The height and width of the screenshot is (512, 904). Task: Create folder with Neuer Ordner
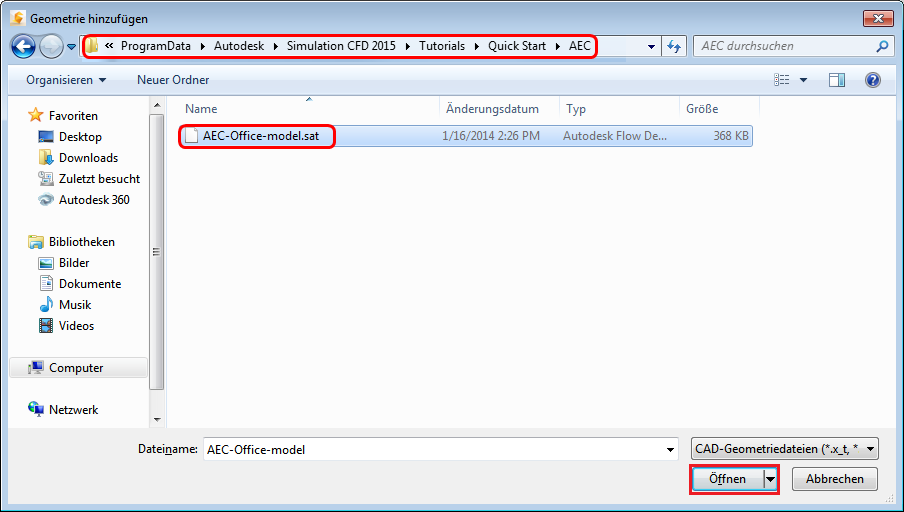pyautogui.click(x=173, y=80)
